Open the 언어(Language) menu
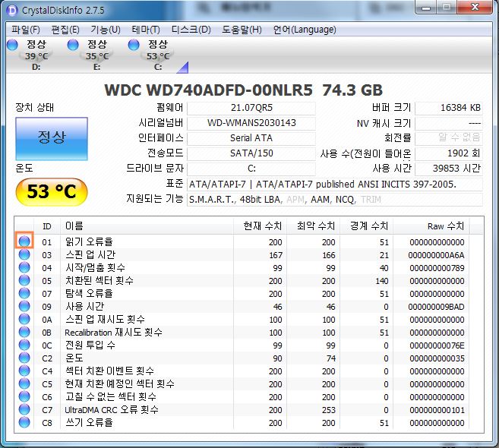 click(x=305, y=30)
